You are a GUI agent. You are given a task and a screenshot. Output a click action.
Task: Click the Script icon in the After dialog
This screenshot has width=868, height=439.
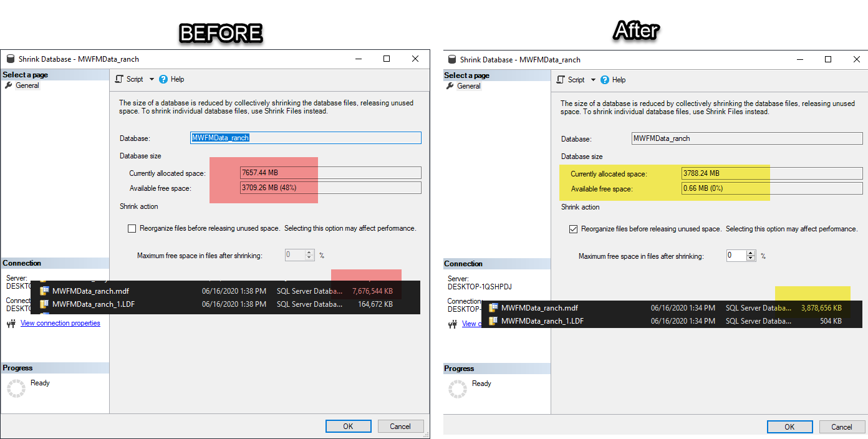tap(561, 80)
